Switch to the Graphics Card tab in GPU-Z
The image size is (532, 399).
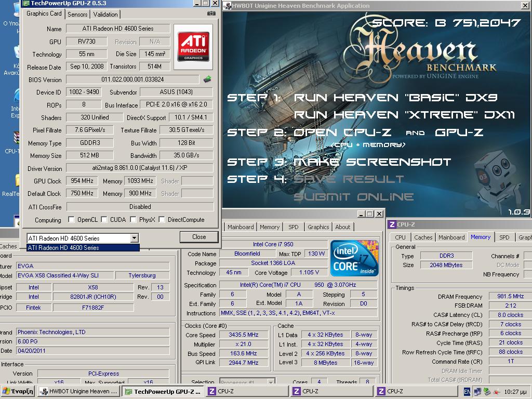click(44, 14)
